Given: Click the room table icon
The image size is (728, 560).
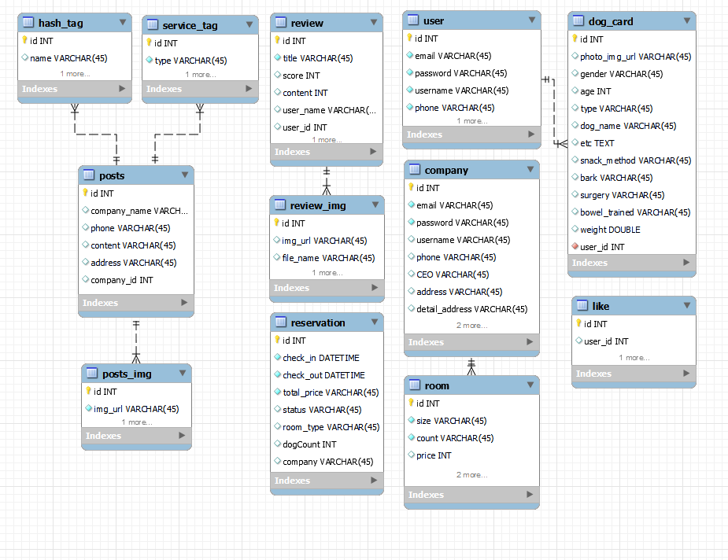Looking at the screenshot, I should (415, 385).
